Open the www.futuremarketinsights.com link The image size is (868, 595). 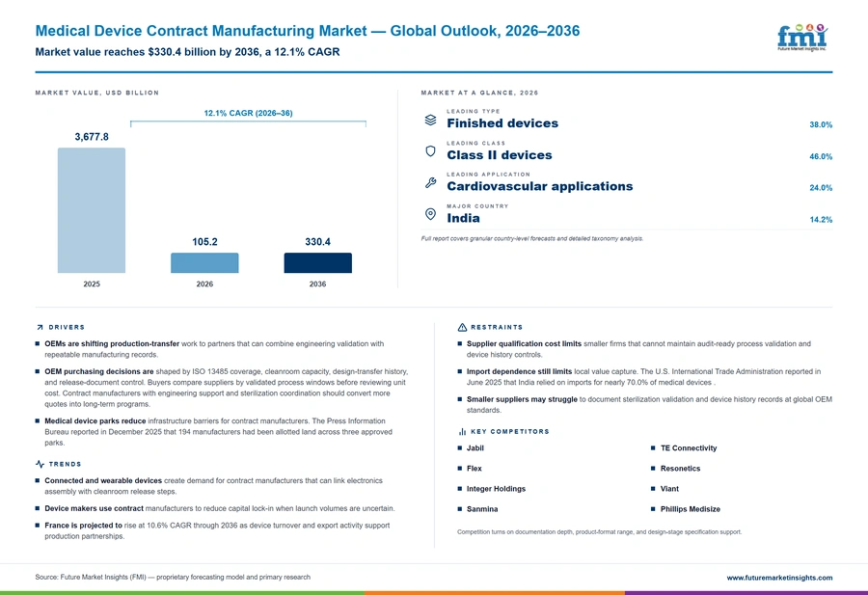(779, 578)
